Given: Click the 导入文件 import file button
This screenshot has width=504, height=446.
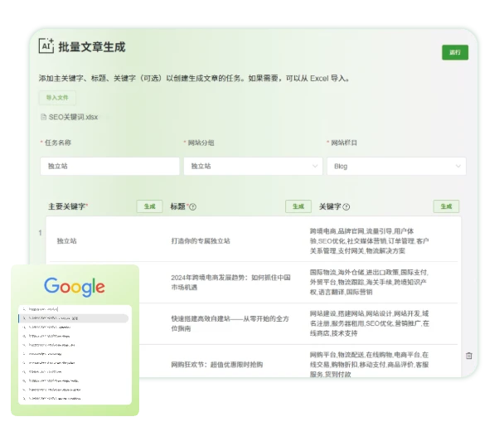Looking at the screenshot, I should (x=57, y=98).
